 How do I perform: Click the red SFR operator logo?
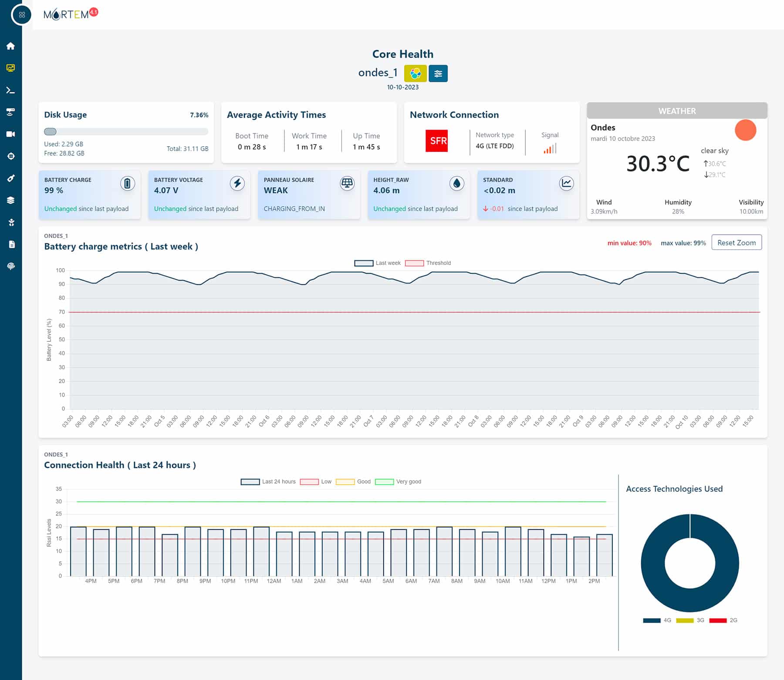[x=436, y=141]
